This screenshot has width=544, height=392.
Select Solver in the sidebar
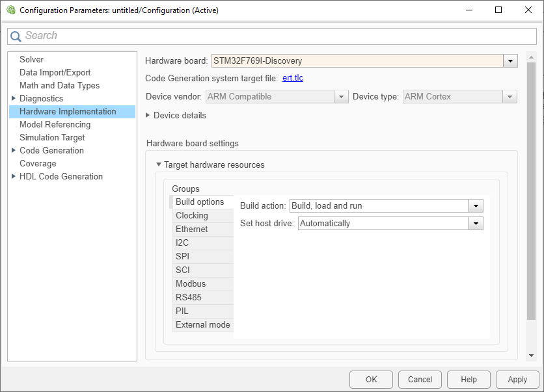[32, 59]
